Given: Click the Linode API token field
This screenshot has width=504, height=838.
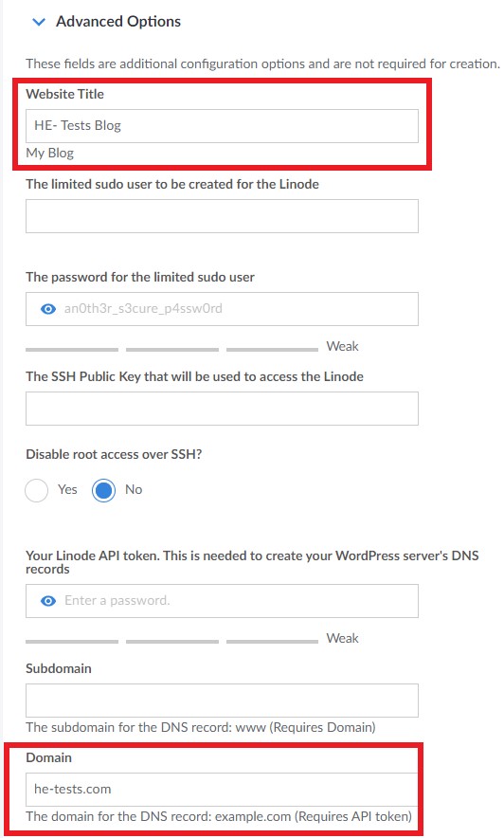Looking at the screenshot, I should 222,601.
